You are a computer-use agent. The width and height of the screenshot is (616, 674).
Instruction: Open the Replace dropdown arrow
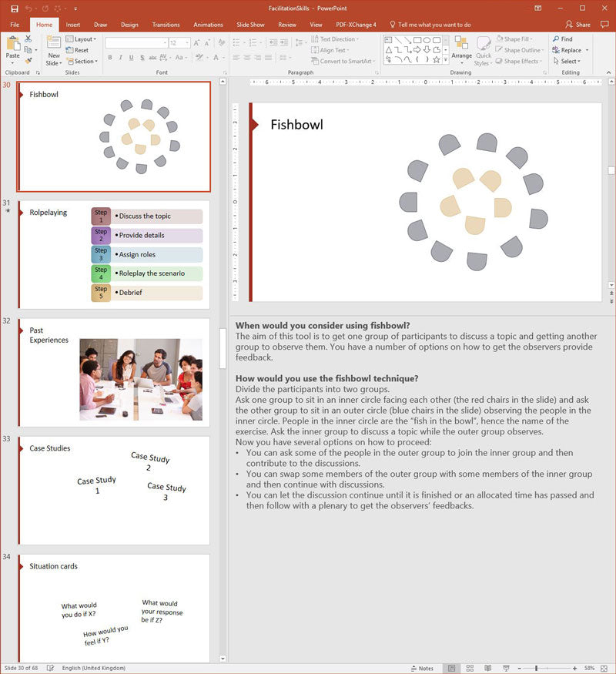click(x=588, y=50)
